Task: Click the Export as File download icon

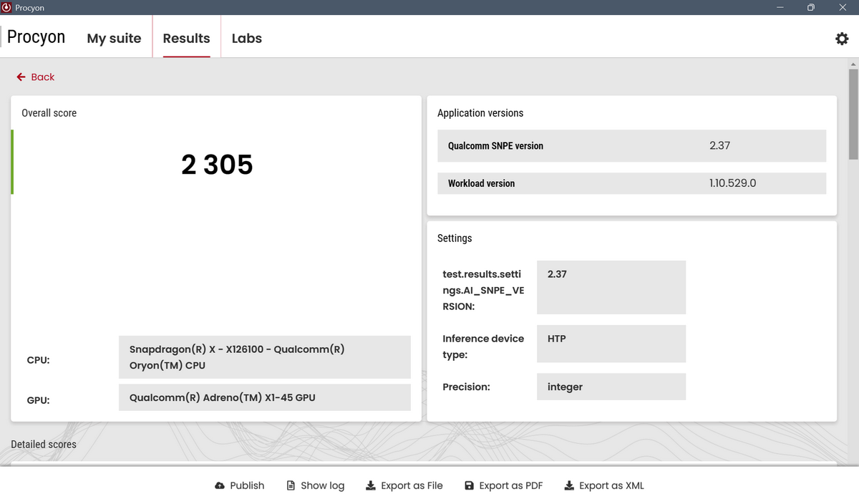Action: click(371, 485)
